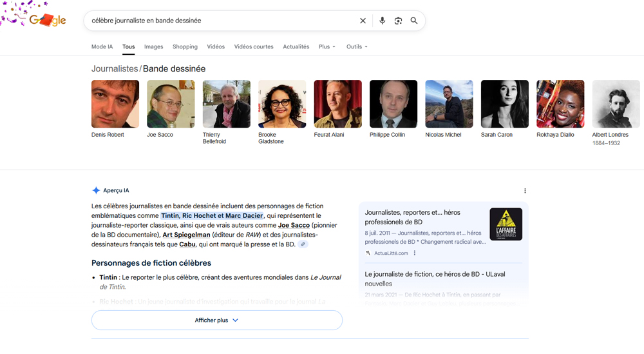Open the Mode IA tab

click(102, 47)
